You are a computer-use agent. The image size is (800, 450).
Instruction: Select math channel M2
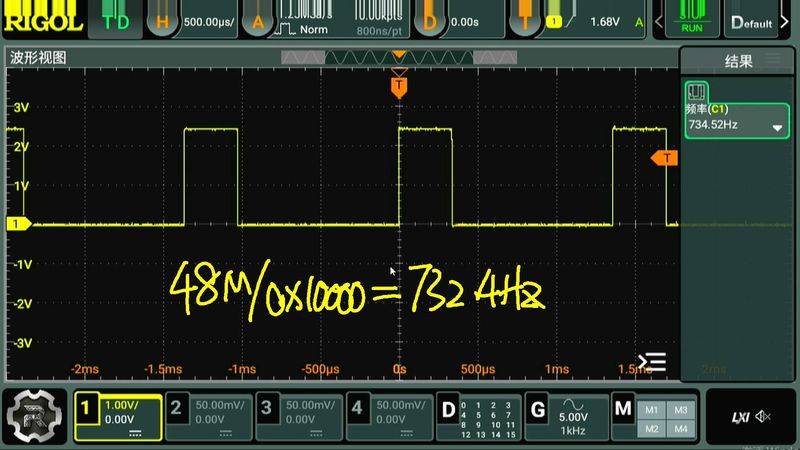[651, 429]
